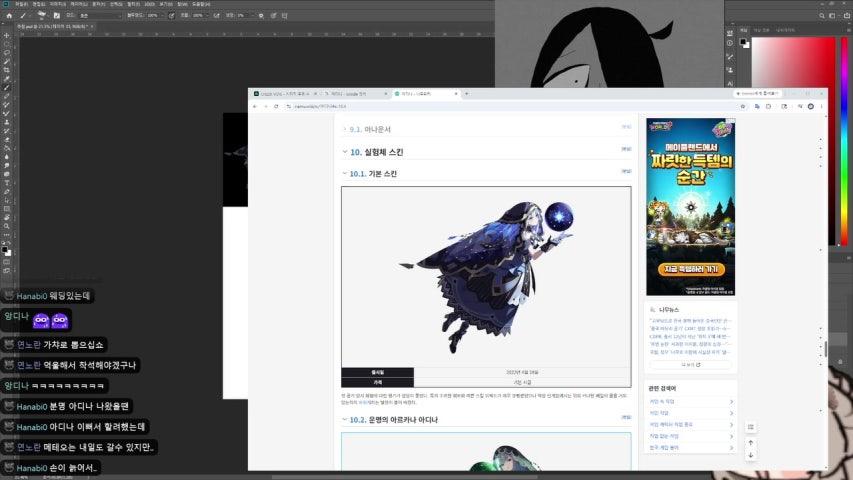
Task: Click the Adina base skin image
Action: click(x=486, y=276)
